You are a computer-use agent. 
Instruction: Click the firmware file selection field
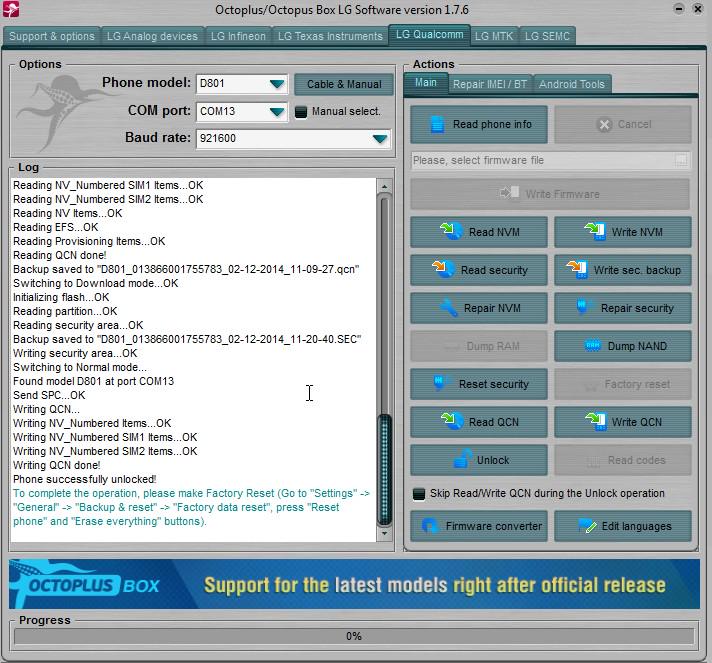(550, 160)
